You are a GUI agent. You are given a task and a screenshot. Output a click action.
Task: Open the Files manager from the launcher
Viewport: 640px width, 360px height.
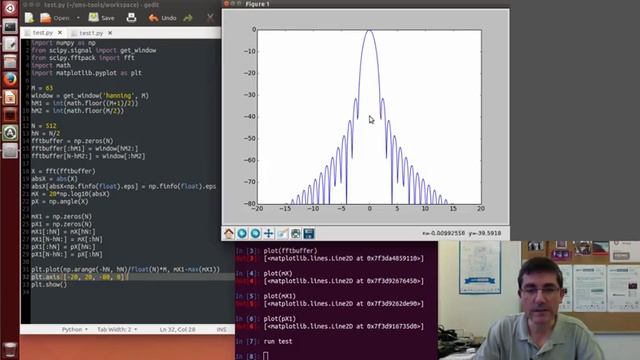[x=10, y=62]
